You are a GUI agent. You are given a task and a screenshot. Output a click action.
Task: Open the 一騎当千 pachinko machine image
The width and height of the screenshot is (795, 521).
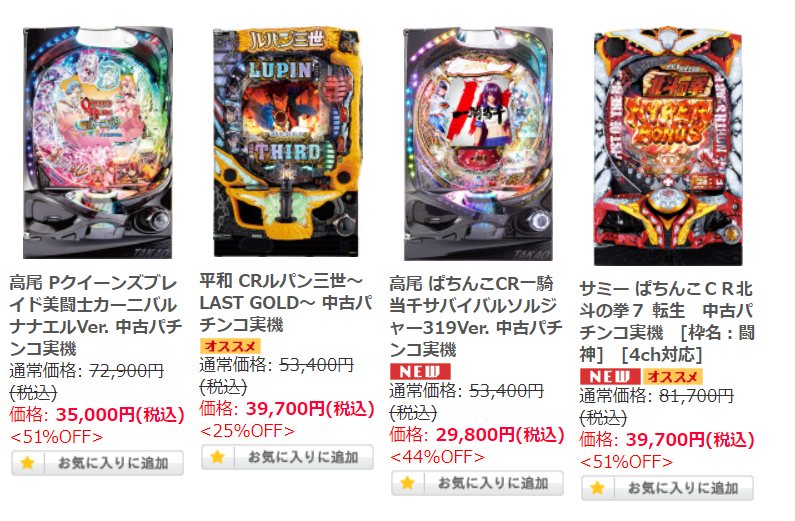[x=478, y=144]
